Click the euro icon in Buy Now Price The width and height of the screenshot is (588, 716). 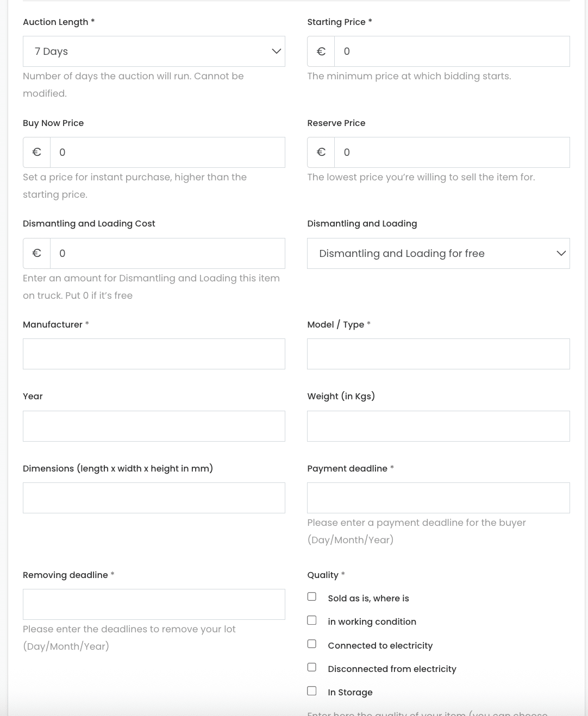click(37, 153)
